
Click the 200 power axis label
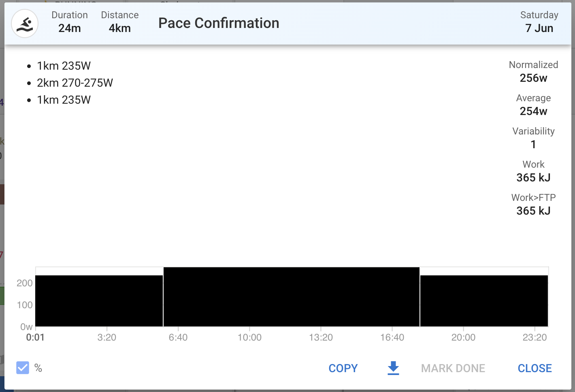coord(25,283)
